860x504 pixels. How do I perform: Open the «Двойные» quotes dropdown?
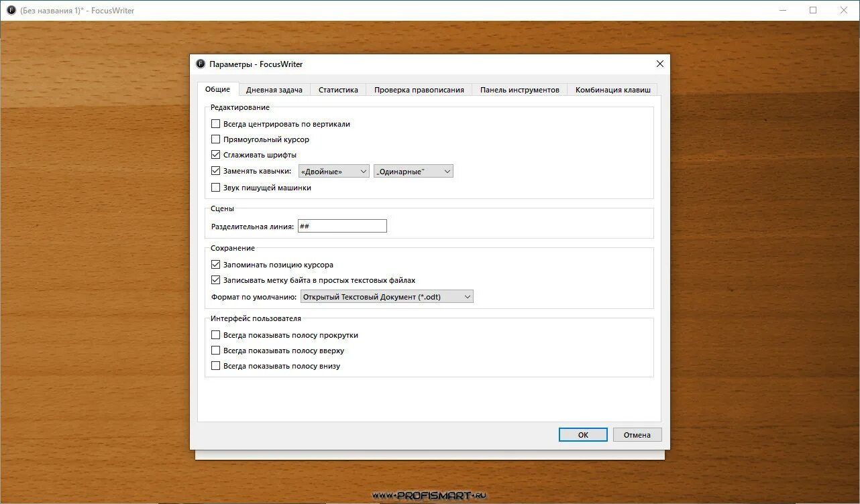pyautogui.click(x=334, y=171)
